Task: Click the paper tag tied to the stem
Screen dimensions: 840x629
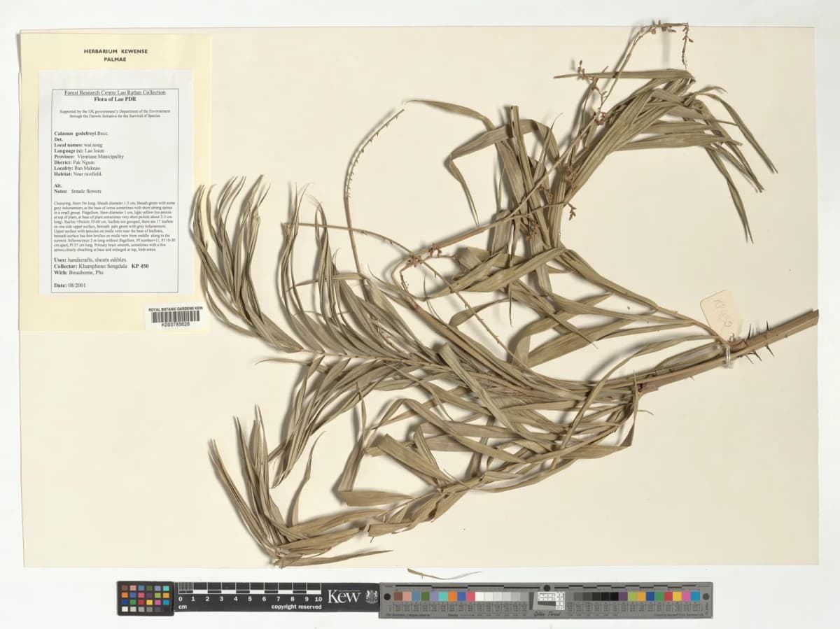Action: tap(721, 314)
